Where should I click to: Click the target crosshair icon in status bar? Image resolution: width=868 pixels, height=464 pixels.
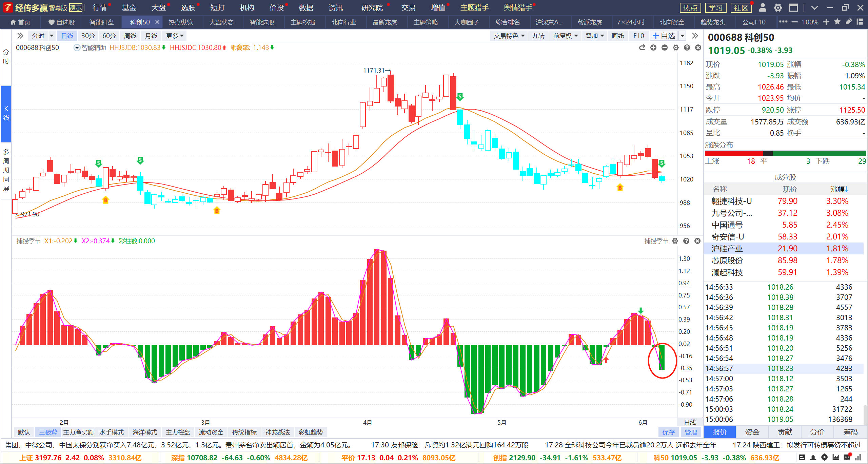click(824, 458)
